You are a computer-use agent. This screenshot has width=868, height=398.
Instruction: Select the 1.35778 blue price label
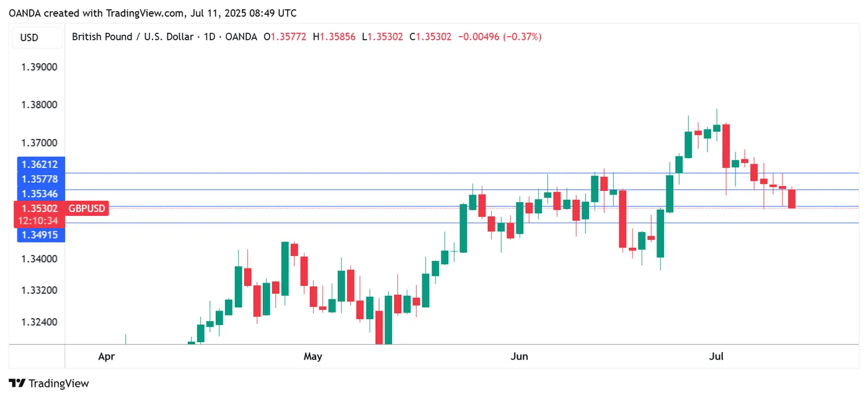39,179
